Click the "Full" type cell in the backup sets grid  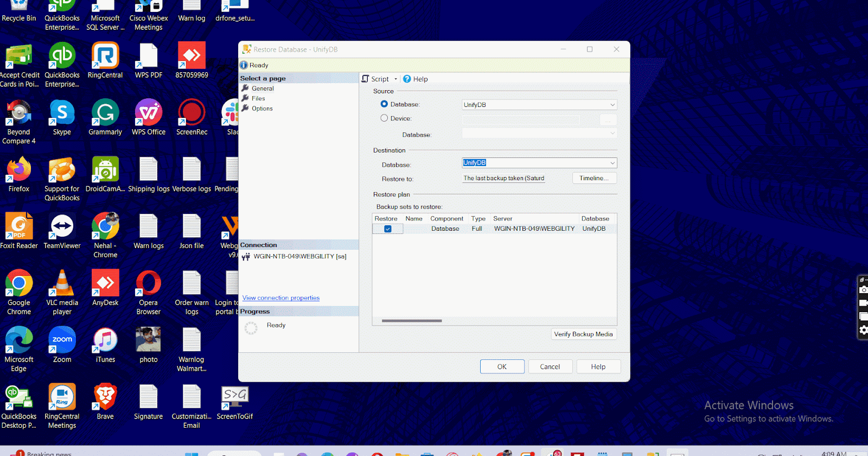point(477,229)
